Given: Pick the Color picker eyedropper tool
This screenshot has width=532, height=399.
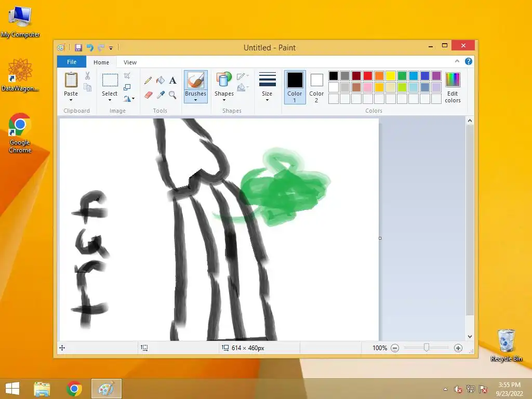Looking at the screenshot, I should click(x=161, y=95).
